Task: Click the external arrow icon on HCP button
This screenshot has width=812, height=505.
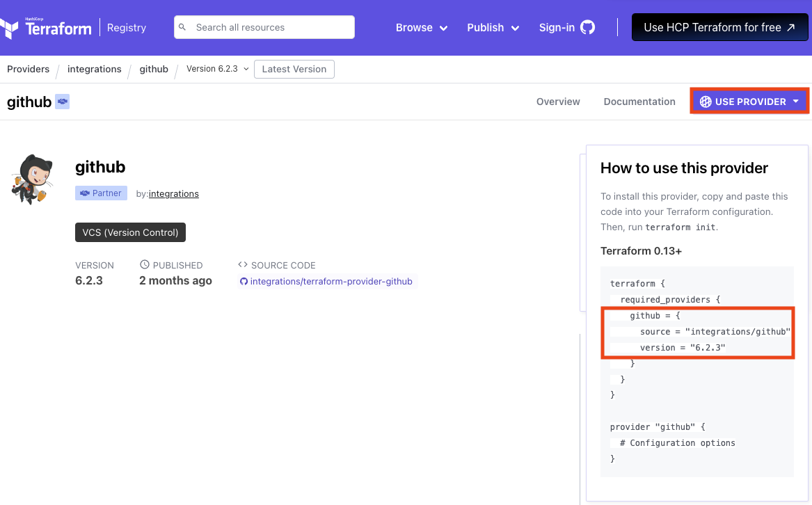Action: pos(790,27)
